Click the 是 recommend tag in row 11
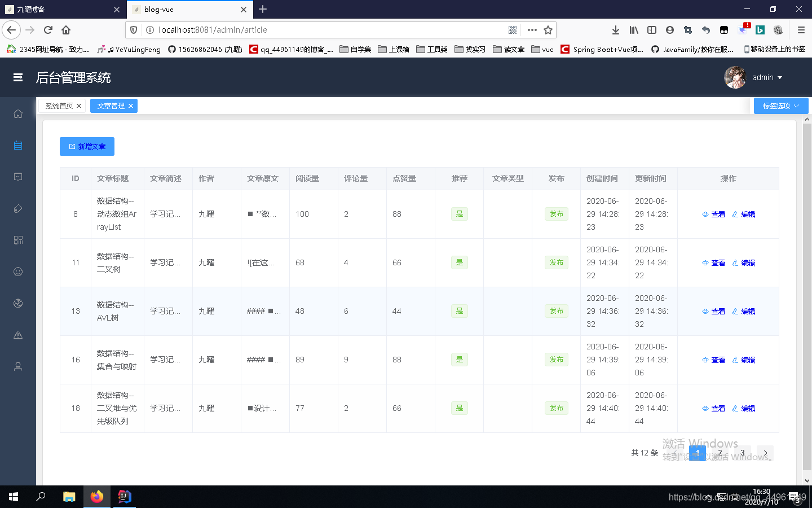Viewport: 812px width, 508px height. click(460, 262)
